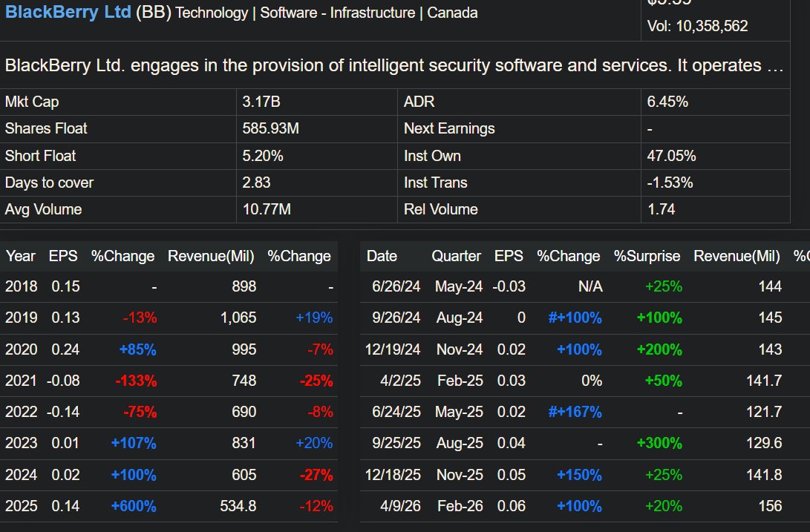The width and height of the screenshot is (810, 532).
Task: Click the Year column header
Action: coord(21,256)
